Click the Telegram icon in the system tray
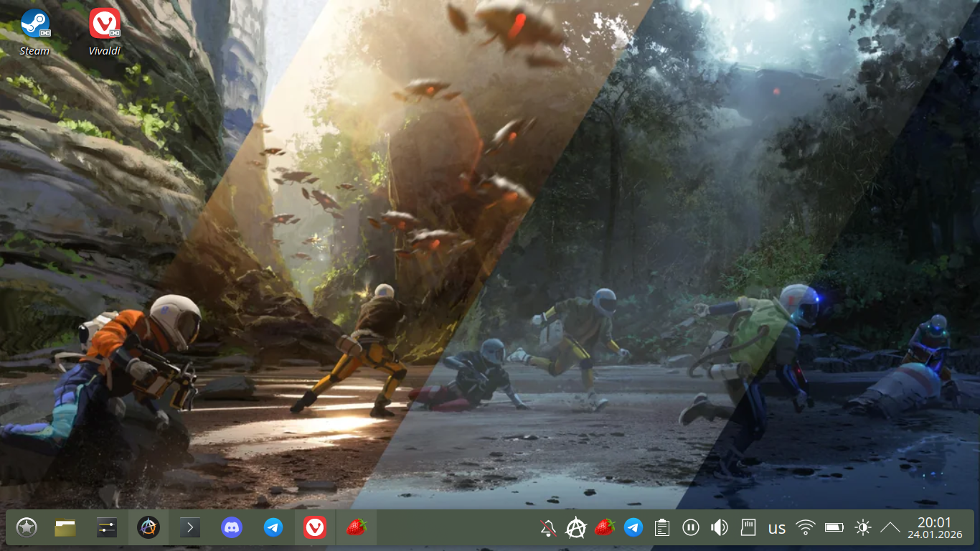This screenshot has height=551, width=980. [633, 528]
